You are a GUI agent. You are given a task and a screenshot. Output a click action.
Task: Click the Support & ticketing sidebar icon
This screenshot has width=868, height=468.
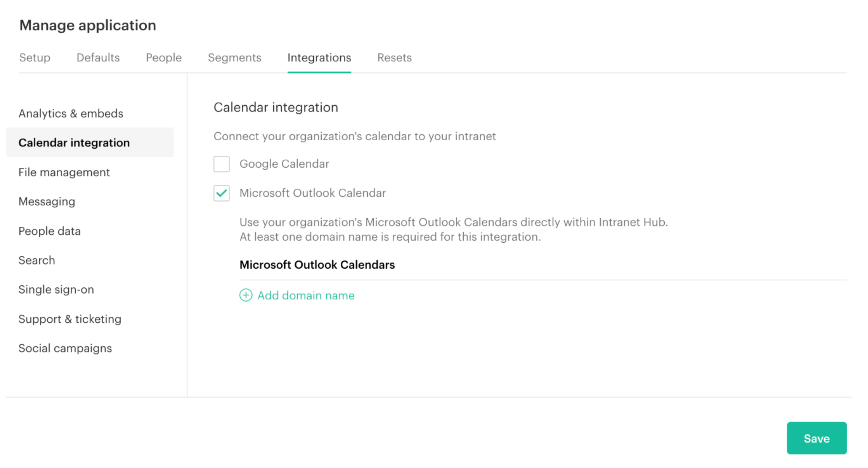click(x=69, y=318)
